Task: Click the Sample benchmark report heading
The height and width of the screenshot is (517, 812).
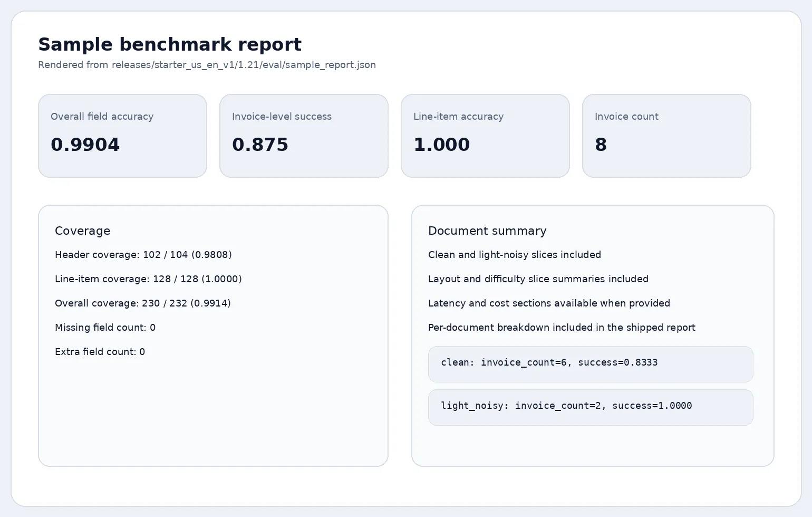Action: point(170,44)
